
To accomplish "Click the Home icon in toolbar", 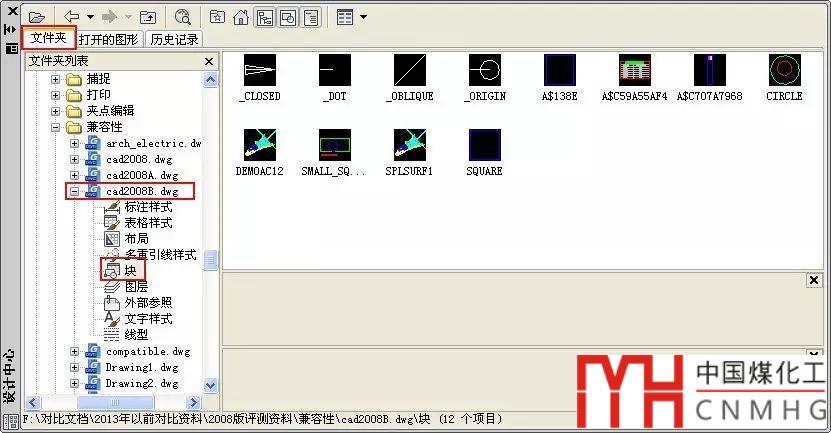I will click(x=241, y=17).
